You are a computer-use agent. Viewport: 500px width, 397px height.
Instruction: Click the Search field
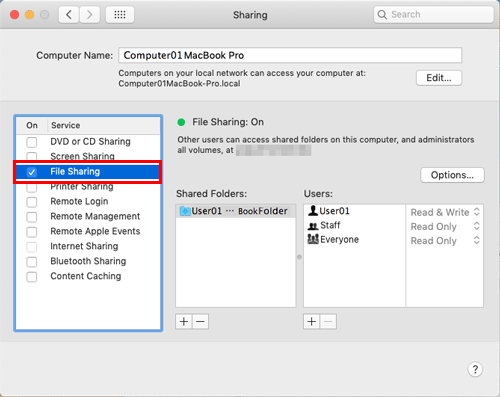433,15
